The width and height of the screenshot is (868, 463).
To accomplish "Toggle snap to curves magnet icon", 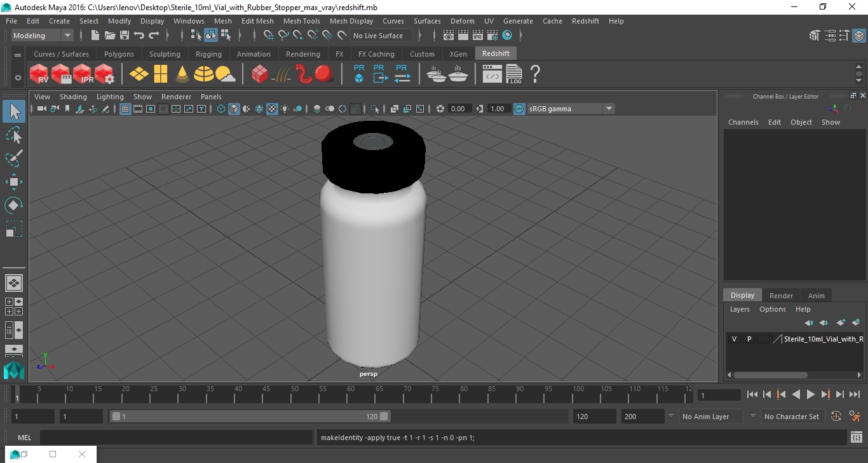I will [x=283, y=36].
